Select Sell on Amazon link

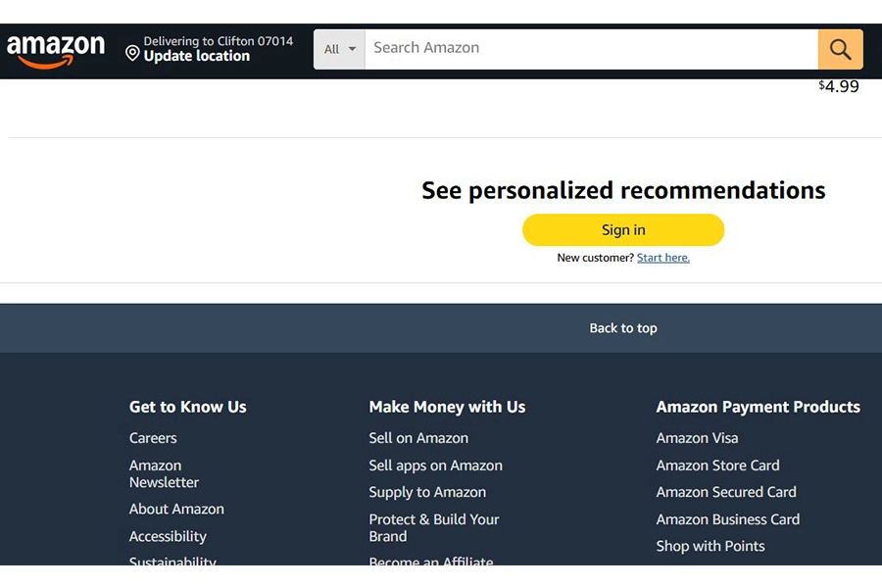418,438
